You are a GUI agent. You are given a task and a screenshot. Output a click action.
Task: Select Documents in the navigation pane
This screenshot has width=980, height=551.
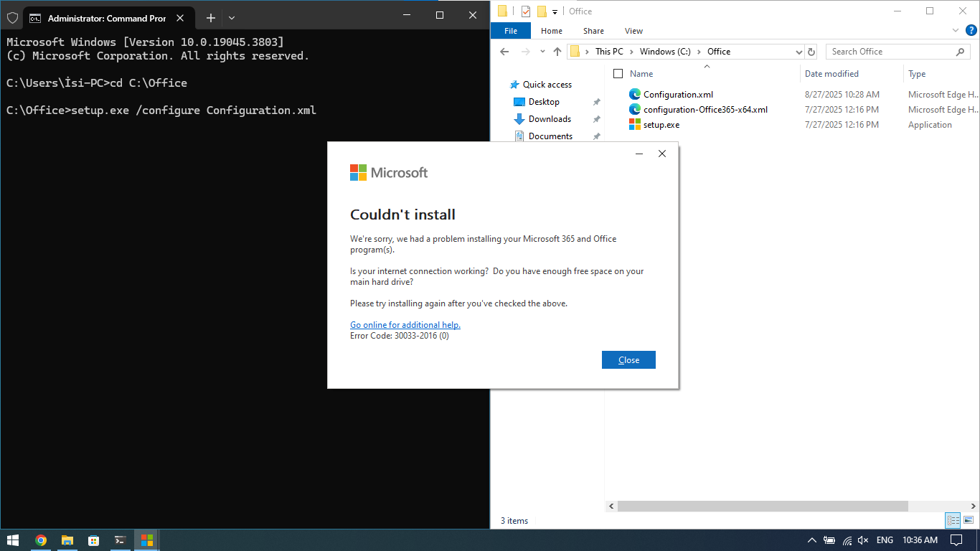coord(550,136)
